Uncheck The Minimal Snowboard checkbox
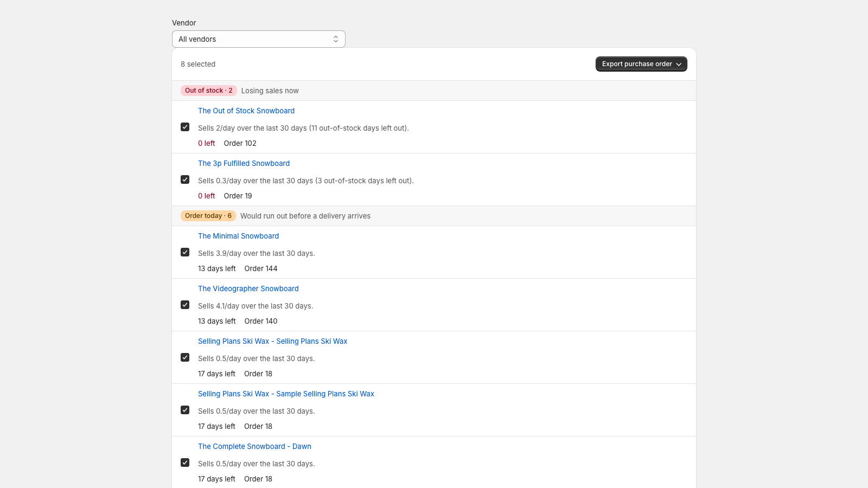Screen dimensions: 868x488 click(185, 252)
